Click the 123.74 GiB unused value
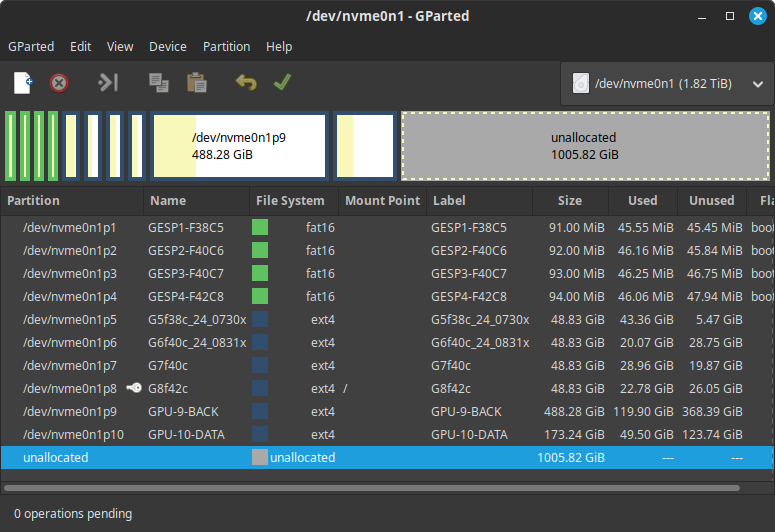The width and height of the screenshot is (775, 532). 712,435
